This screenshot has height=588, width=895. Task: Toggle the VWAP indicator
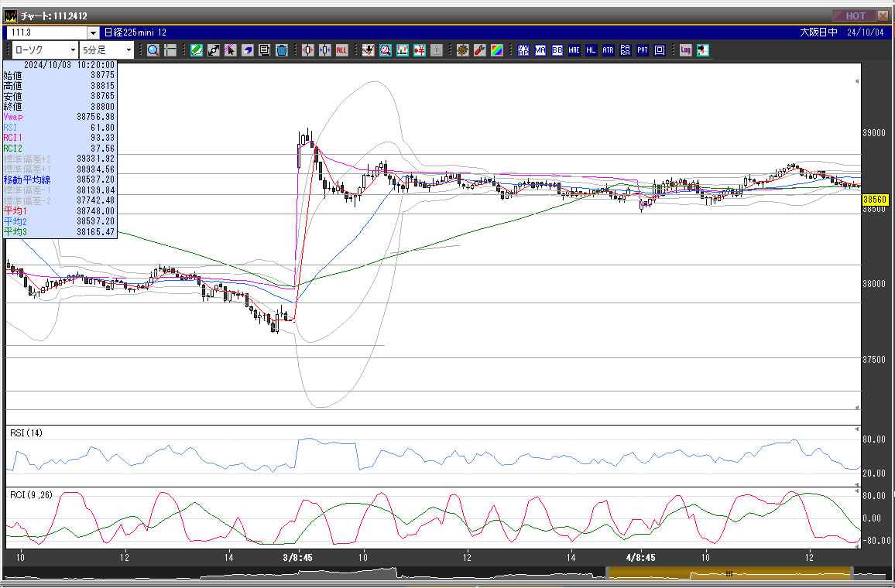click(x=523, y=50)
